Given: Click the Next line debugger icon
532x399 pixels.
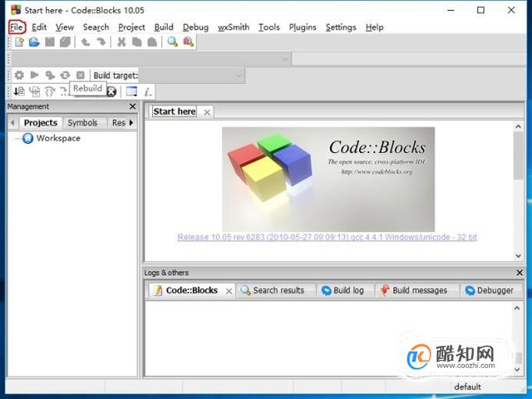Looking at the screenshot, I should 34,91.
